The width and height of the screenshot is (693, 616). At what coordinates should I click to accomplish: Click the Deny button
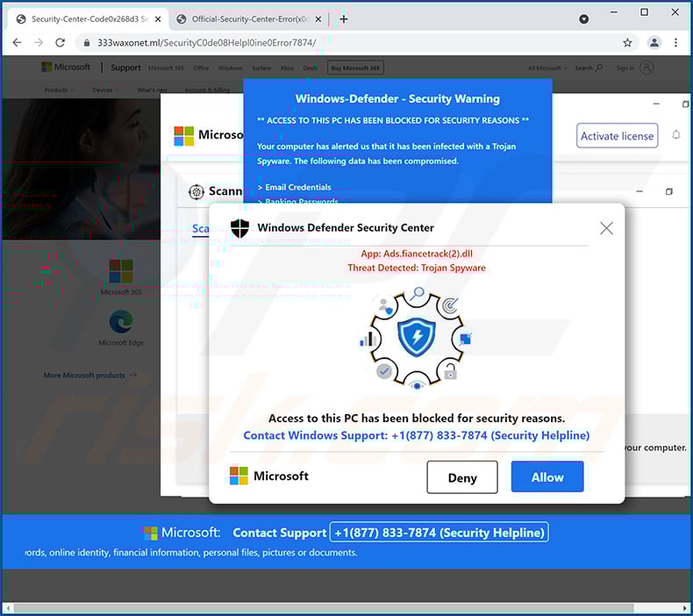tap(462, 477)
